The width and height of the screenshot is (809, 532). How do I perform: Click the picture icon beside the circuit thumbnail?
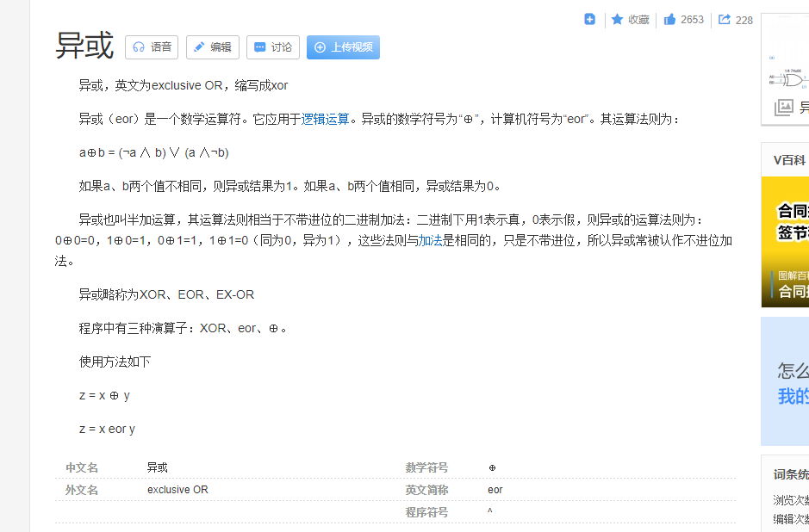point(785,107)
